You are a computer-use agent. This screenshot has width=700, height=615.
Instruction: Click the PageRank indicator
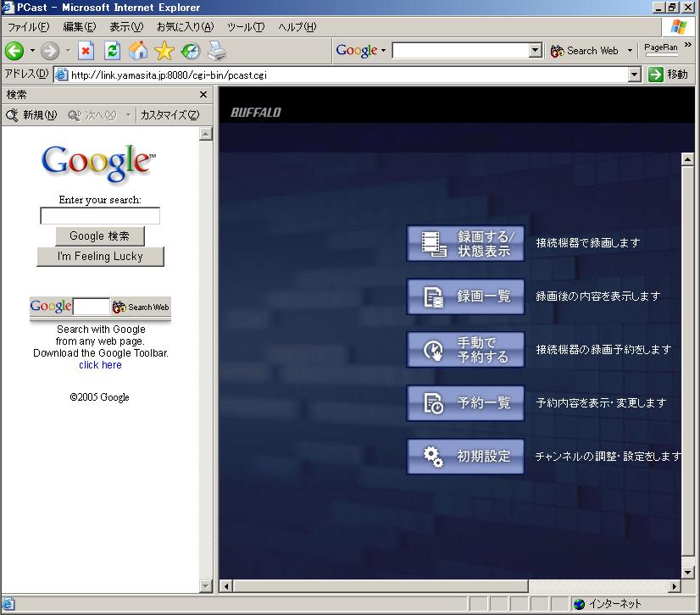[x=661, y=49]
